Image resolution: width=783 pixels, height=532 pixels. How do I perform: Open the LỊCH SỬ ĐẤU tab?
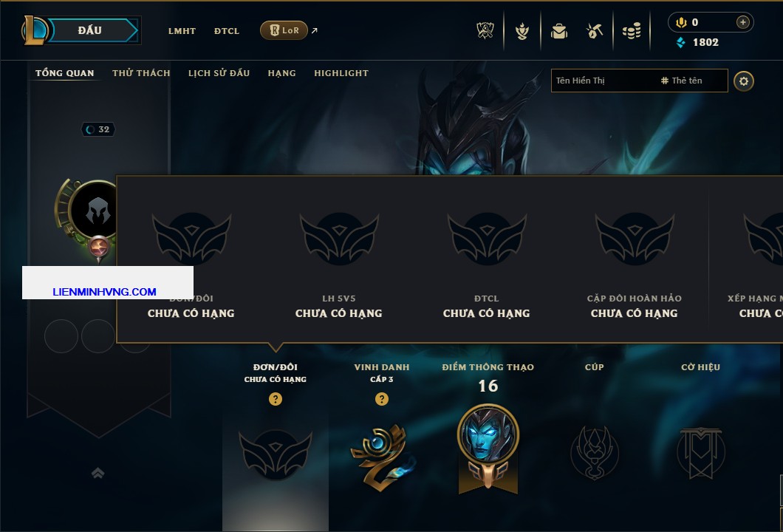click(219, 73)
